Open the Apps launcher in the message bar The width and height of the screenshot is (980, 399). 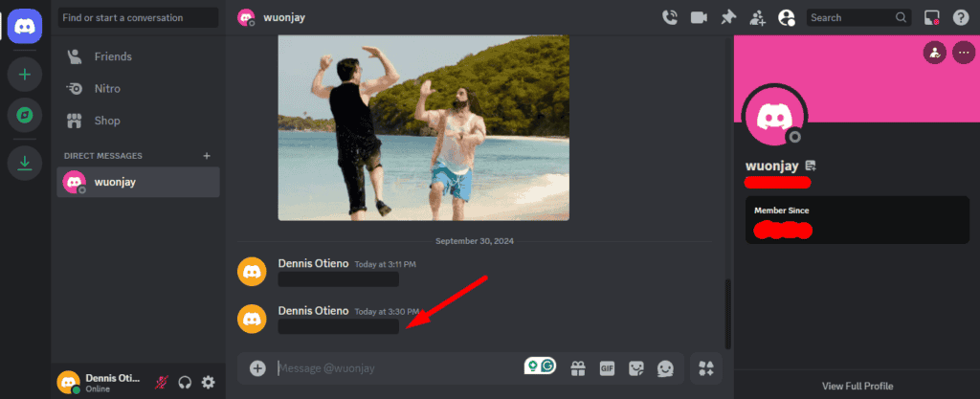pos(706,368)
